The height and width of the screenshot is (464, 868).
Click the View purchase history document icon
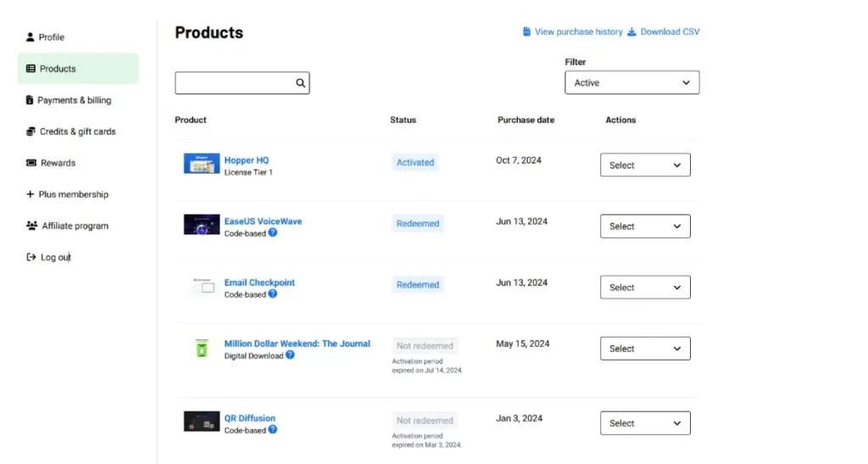tap(526, 31)
